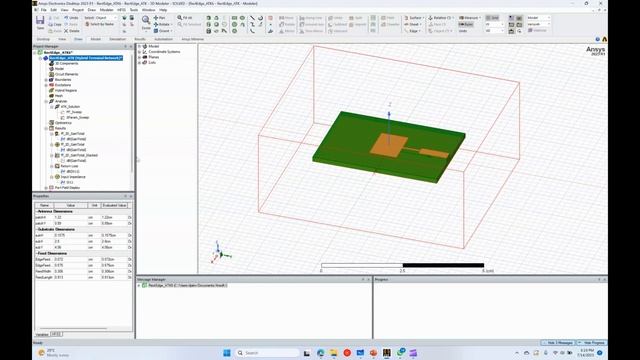The image size is (640, 360).
Task: Select the Draw ellipse icon
Action: click(x=242, y=18)
